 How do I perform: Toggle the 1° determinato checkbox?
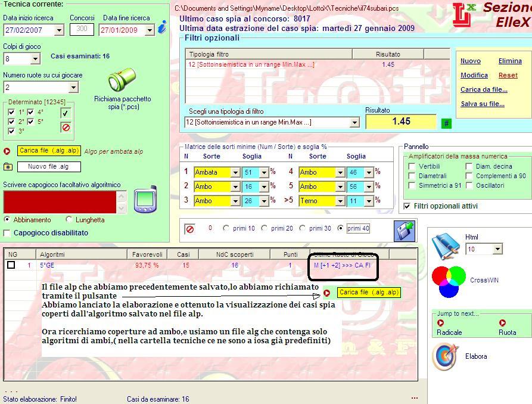pyautogui.click(x=11, y=112)
